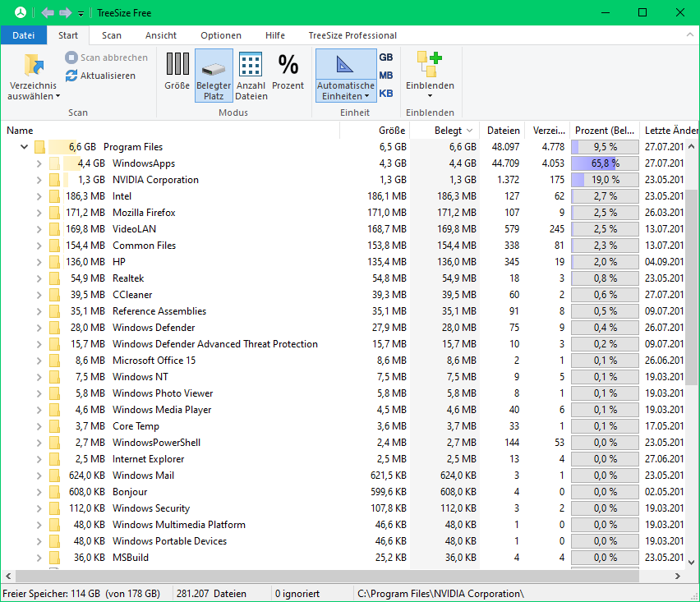The image size is (700, 602).
Task: Sort by the Größe column header
Action: (375, 131)
